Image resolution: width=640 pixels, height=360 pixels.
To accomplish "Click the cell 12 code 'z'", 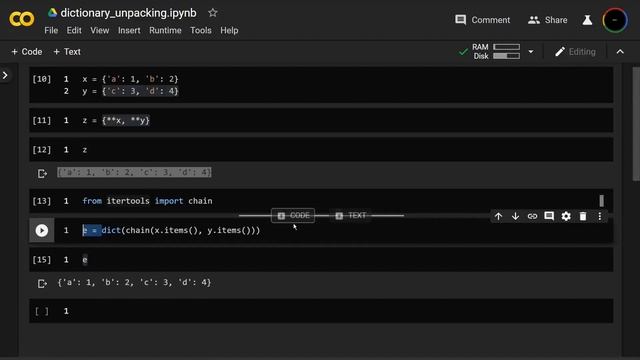I will pos(84,150).
